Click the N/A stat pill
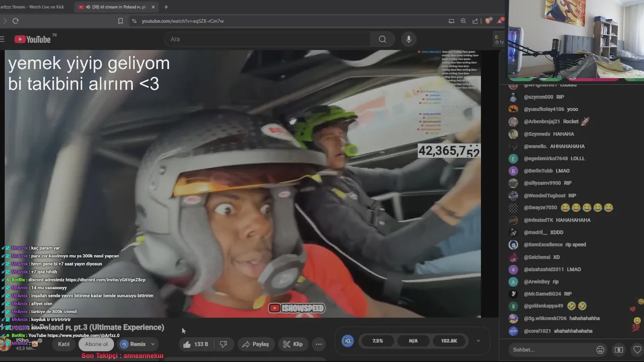This screenshot has height=362, width=644. pos(413,340)
